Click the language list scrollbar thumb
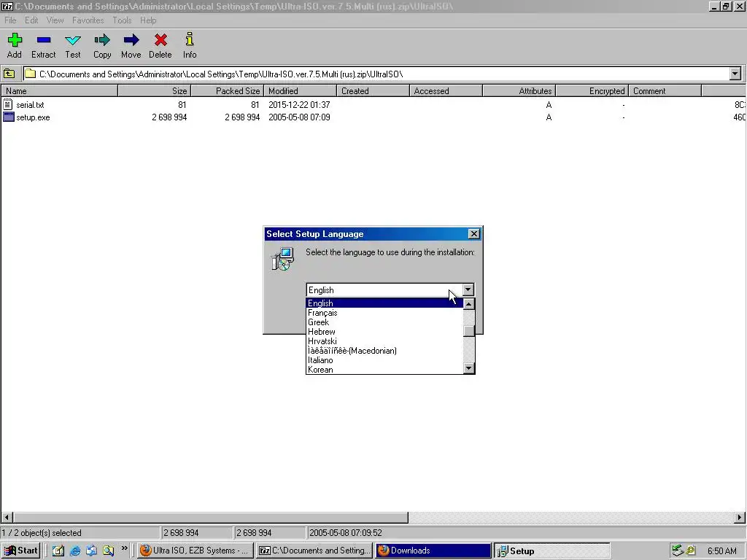Image resolution: width=747 pixels, height=560 pixels. [x=469, y=330]
